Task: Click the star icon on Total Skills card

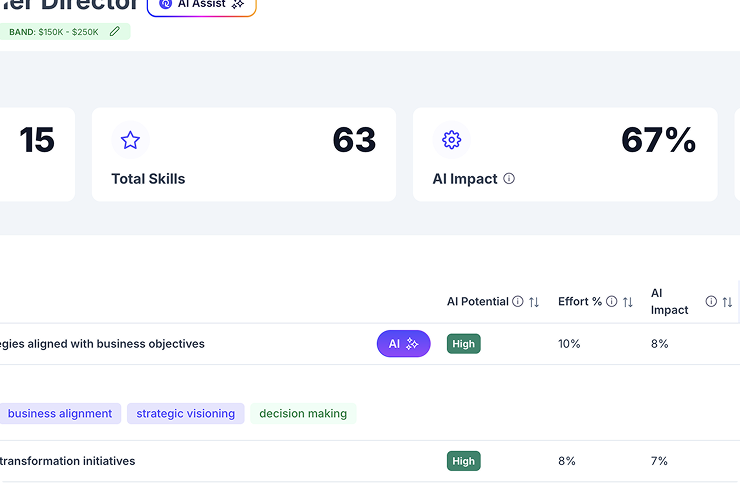Action: 130,140
